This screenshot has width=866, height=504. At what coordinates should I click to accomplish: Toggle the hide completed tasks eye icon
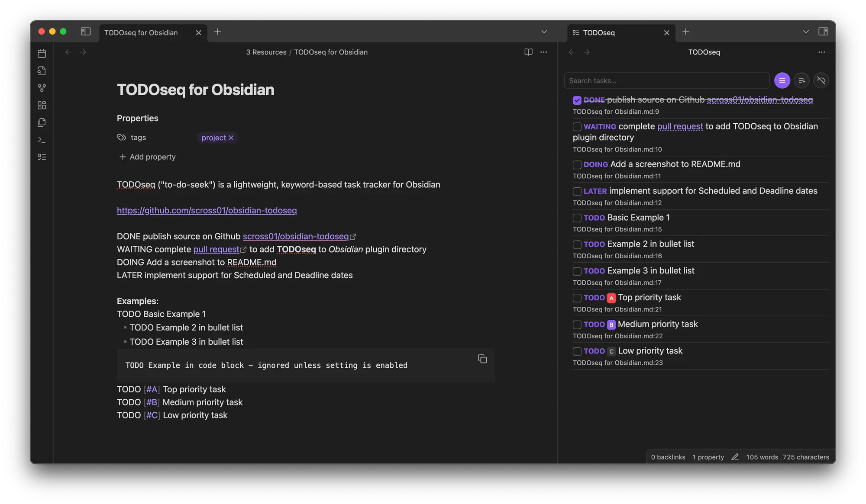(821, 80)
